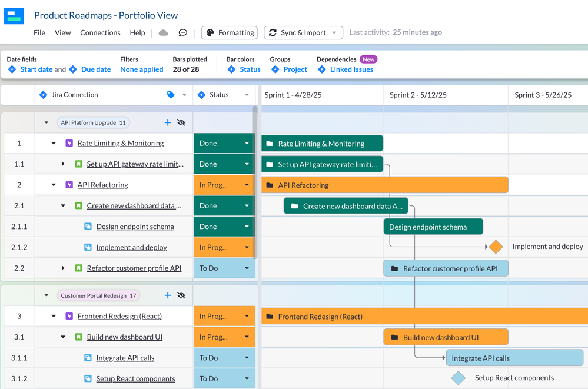Expand the Refactor customer profile API row
588x389 pixels.
(63, 268)
